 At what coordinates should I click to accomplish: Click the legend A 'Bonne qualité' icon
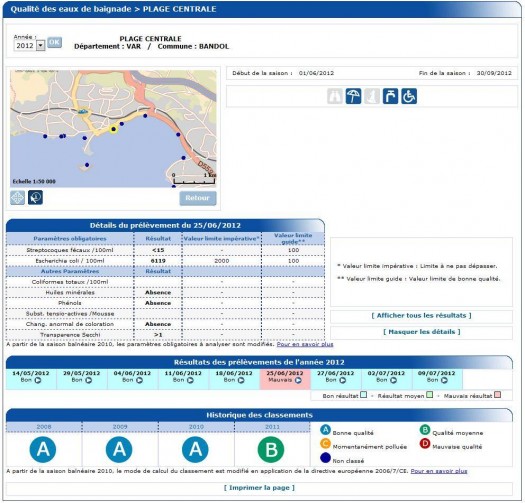pyautogui.click(x=325, y=430)
